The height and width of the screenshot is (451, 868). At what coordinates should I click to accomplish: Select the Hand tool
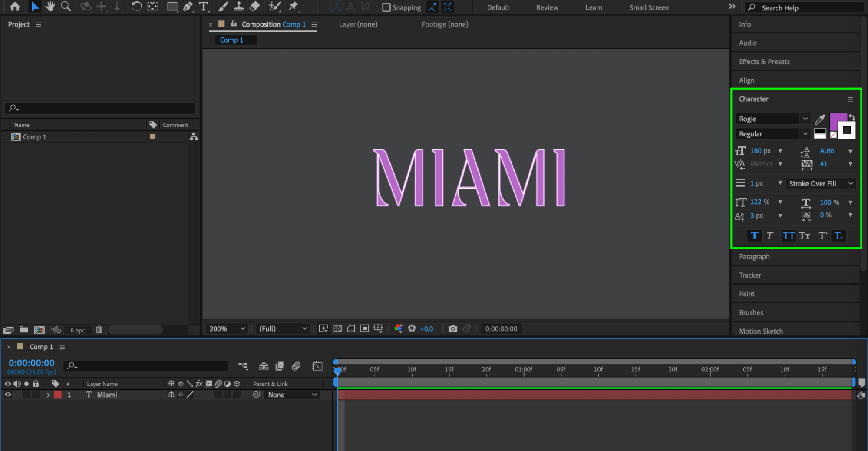point(50,7)
